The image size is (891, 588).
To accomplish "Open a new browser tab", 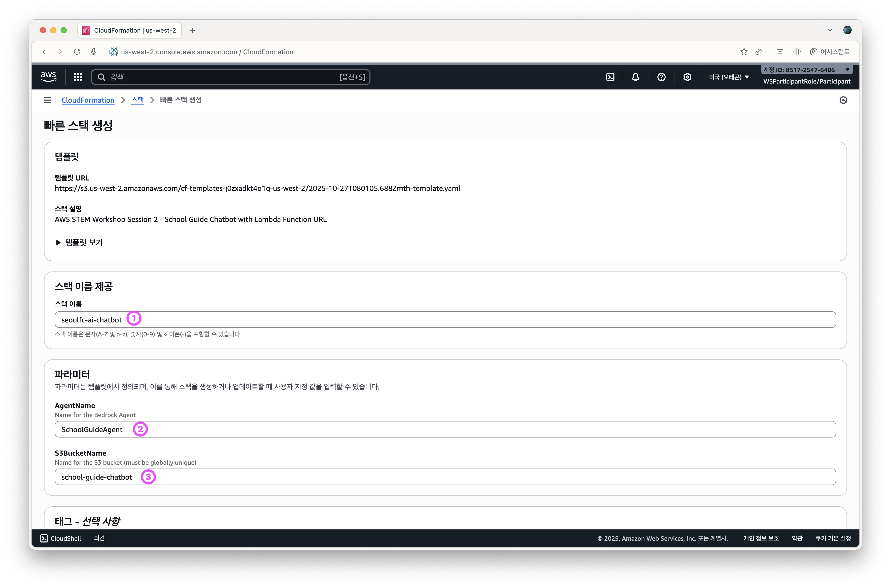I will click(192, 30).
